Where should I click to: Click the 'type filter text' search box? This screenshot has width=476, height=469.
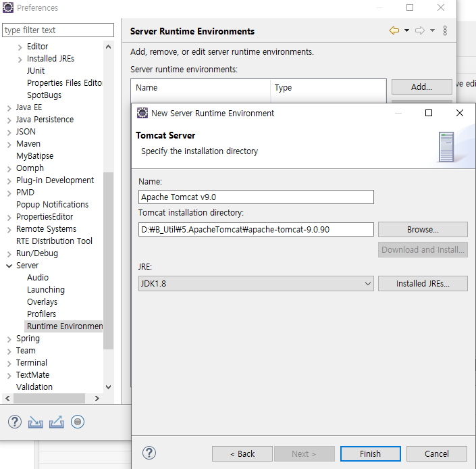[x=58, y=30]
